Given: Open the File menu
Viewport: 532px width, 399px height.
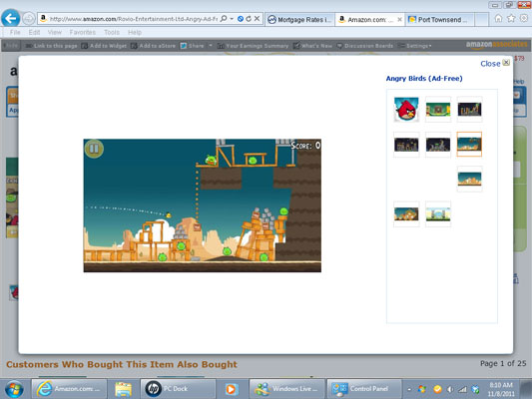Looking at the screenshot, I should (15, 32).
